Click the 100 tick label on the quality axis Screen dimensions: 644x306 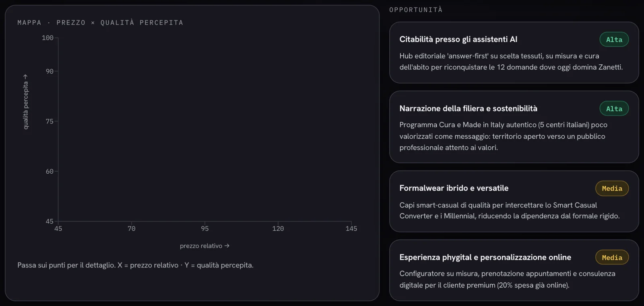coord(47,38)
